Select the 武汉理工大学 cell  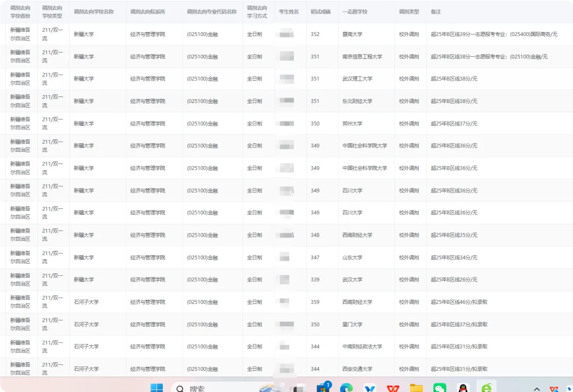point(357,79)
